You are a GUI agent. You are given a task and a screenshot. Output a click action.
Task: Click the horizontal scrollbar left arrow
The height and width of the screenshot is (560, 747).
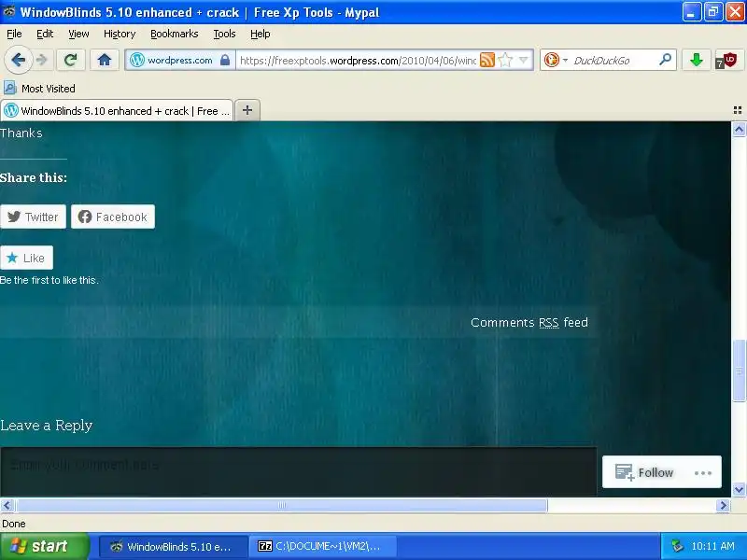click(x=7, y=505)
